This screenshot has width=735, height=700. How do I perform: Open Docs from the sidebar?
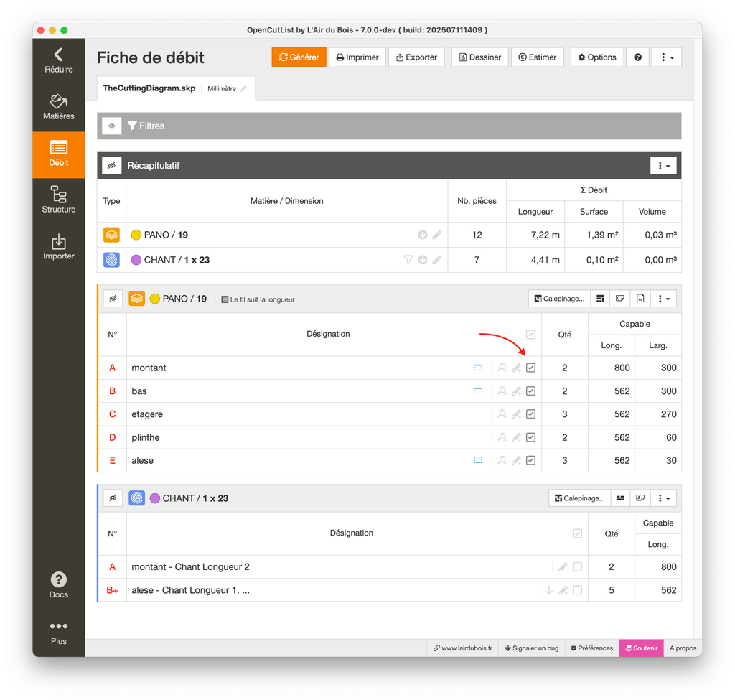[x=59, y=585]
